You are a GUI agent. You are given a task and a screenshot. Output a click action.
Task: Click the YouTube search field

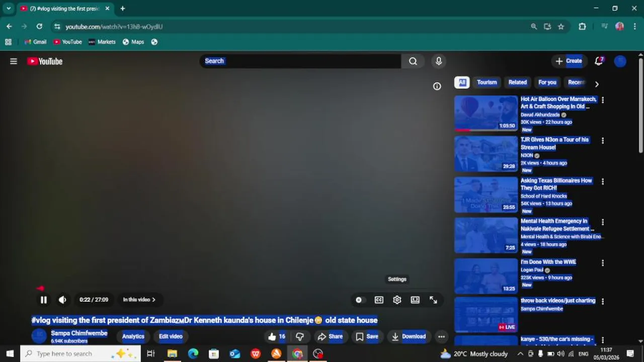tap(300, 61)
